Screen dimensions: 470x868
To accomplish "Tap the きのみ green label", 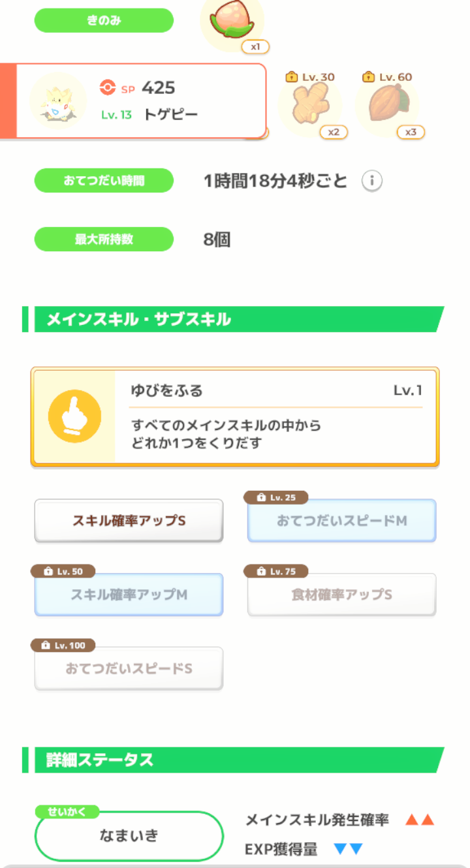I will click(104, 20).
